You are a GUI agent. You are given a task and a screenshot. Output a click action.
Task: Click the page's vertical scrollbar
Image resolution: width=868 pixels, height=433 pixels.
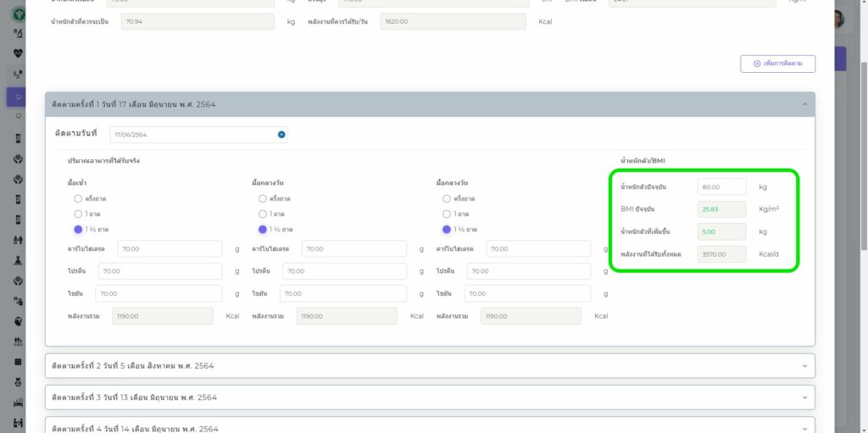click(862, 212)
